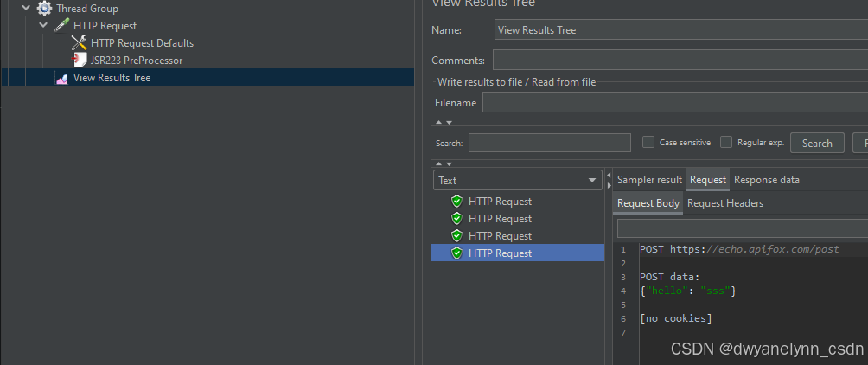Select Thread Group in the test plan tree
868x365 pixels.
pyautogui.click(x=87, y=9)
